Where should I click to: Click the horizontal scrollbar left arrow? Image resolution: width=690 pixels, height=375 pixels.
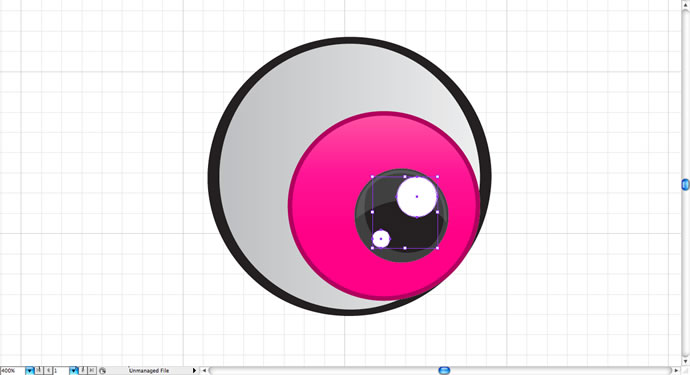[x=204, y=371]
